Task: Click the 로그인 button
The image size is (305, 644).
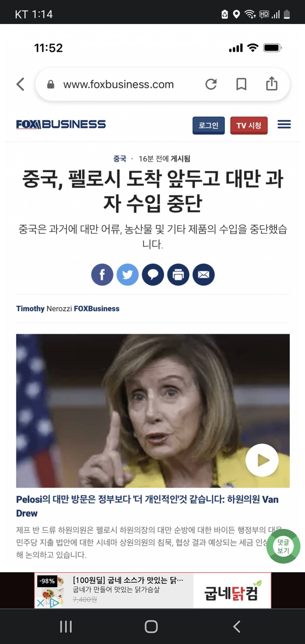Action: (209, 125)
